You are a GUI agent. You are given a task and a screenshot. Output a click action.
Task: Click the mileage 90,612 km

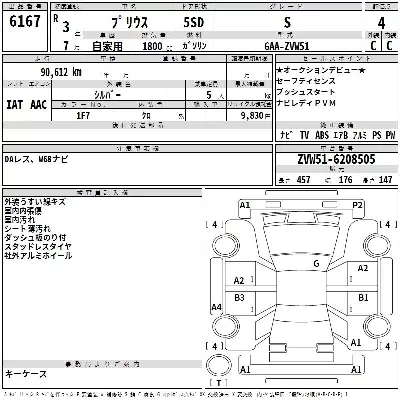click(x=61, y=72)
